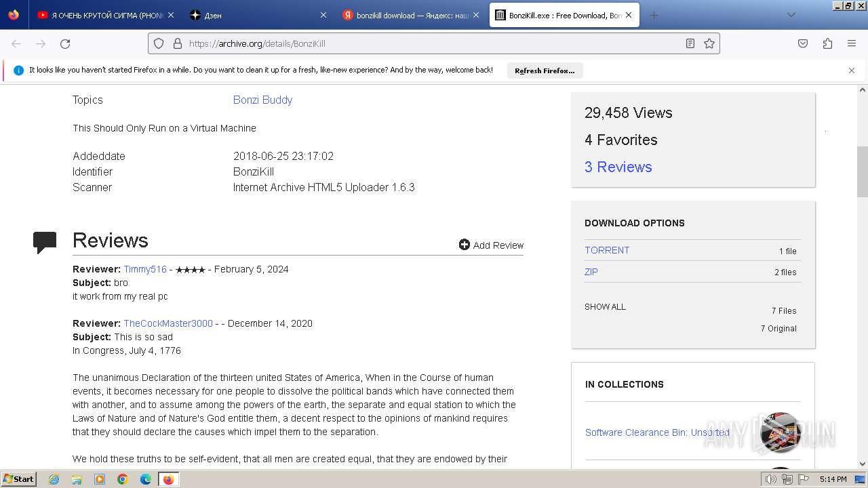Download the ZIP option

coord(591,272)
